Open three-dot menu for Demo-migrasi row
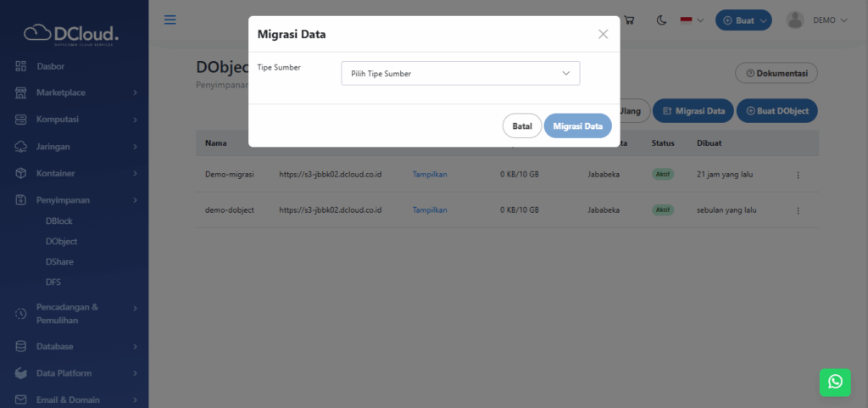 point(798,175)
